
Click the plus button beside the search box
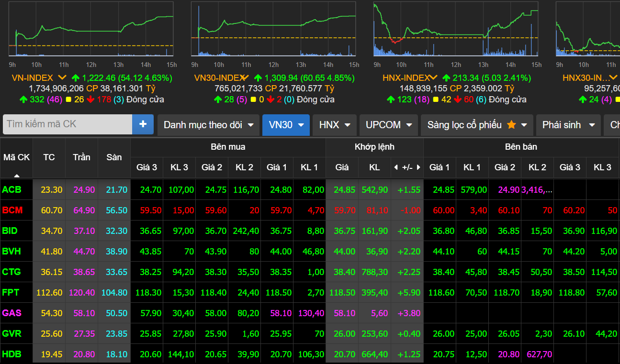(143, 124)
